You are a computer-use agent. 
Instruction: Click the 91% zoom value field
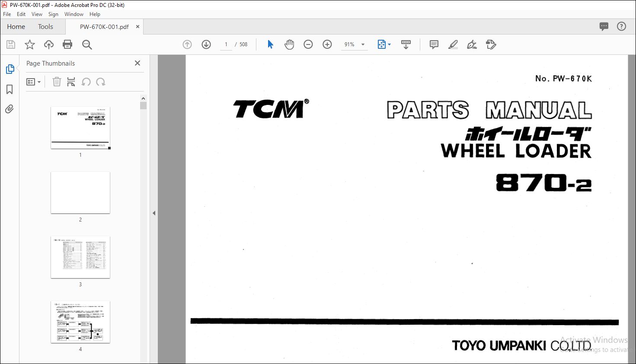tap(349, 44)
